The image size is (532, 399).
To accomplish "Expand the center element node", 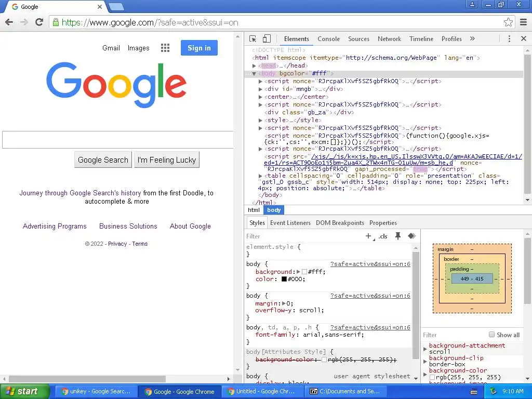I will click(x=260, y=97).
